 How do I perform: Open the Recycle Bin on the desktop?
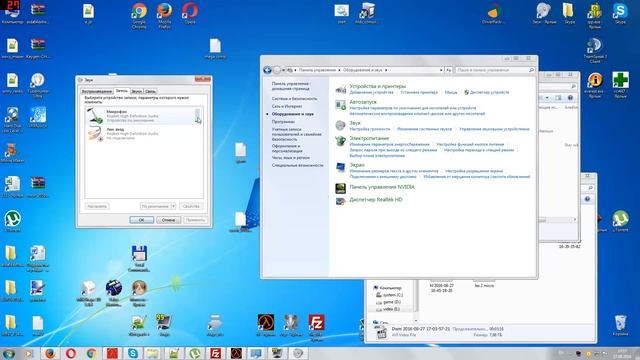point(620,325)
